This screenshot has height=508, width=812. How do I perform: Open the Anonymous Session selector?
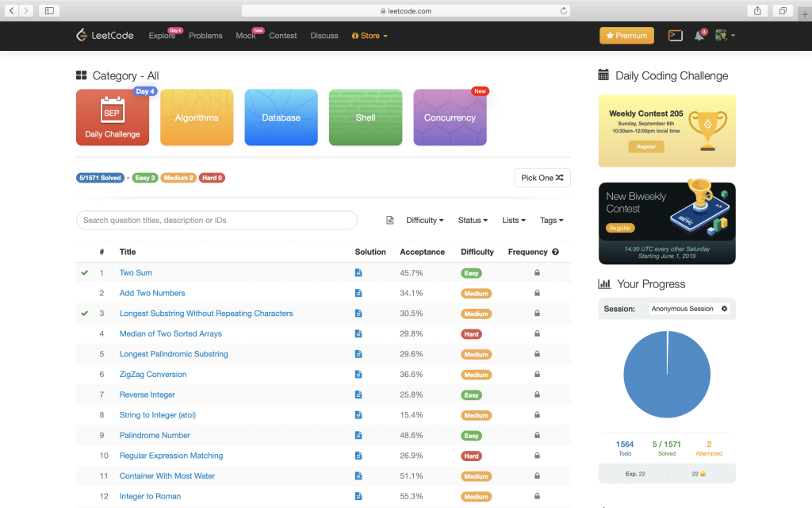(x=682, y=309)
